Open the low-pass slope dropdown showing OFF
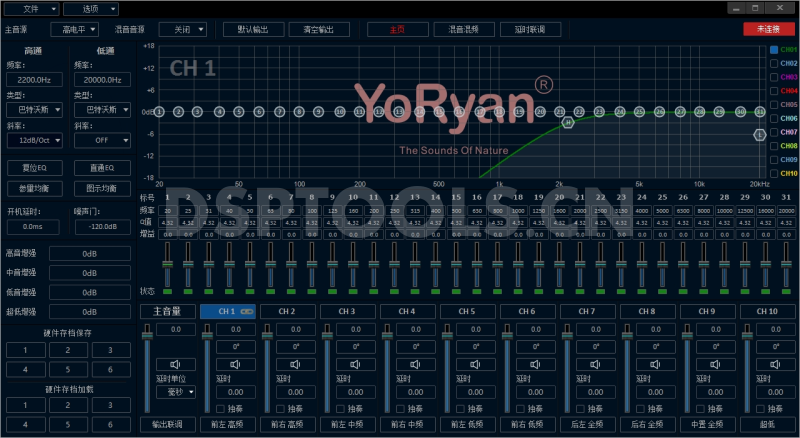 coord(102,140)
